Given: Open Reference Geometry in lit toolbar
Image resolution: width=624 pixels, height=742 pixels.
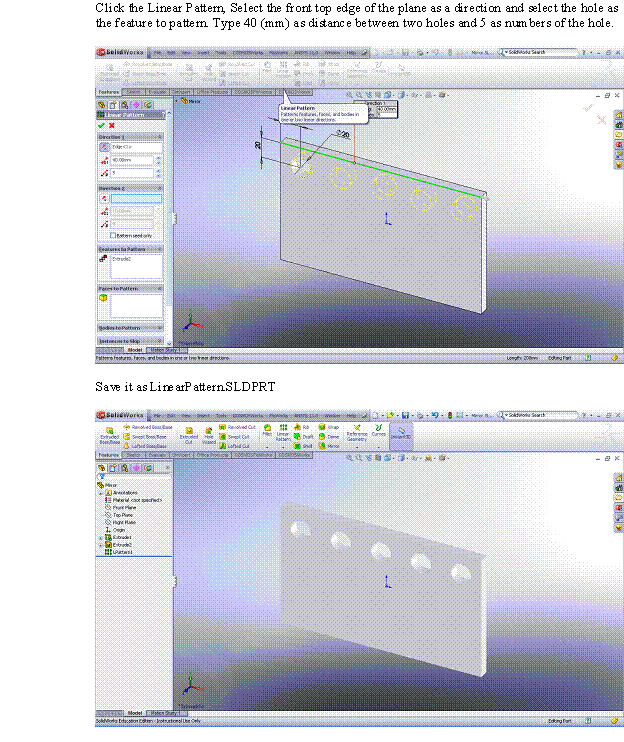Looking at the screenshot, I should click(357, 433).
